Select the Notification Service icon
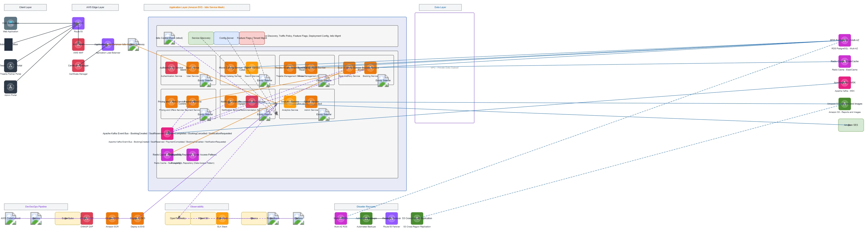The image size is (868, 235). point(231,102)
